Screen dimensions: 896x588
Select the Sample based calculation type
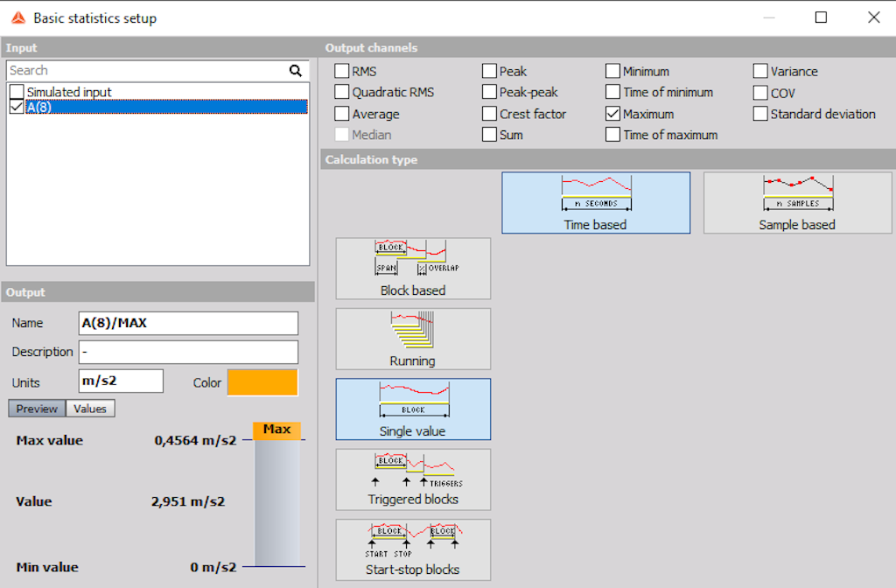[x=797, y=203]
